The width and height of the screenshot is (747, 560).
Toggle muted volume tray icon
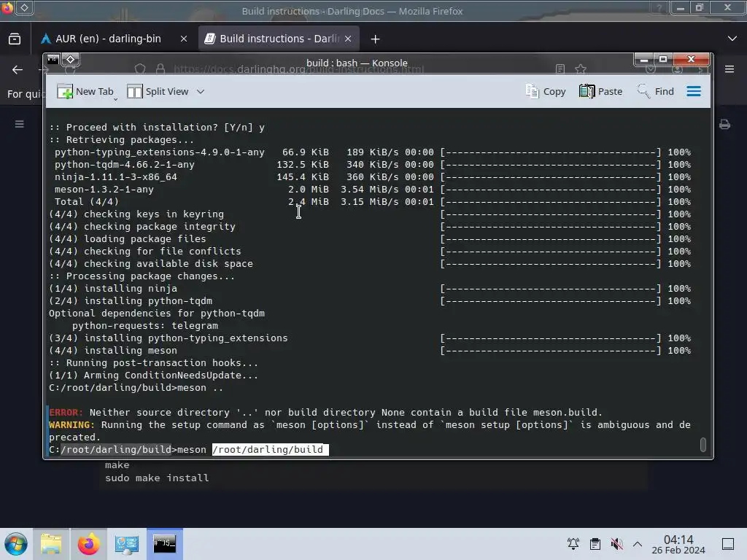pos(616,544)
